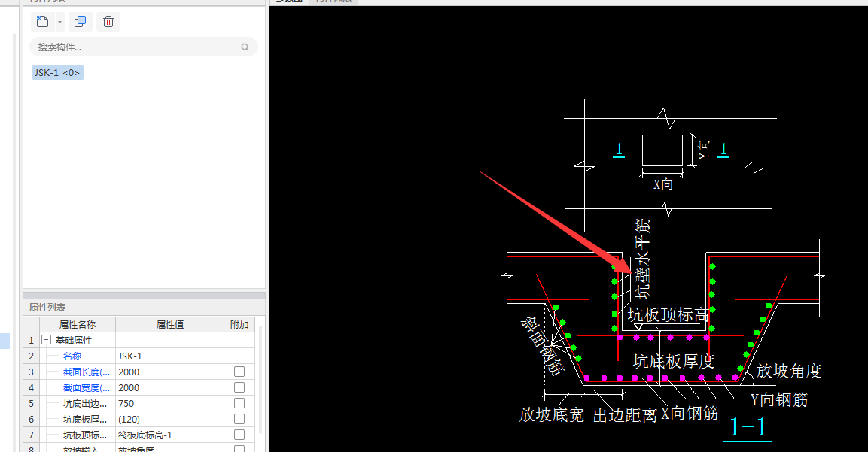Screen dimensions: 868x452
Task: Click the 放坡角度 label in the diagram
Action: [789, 371]
